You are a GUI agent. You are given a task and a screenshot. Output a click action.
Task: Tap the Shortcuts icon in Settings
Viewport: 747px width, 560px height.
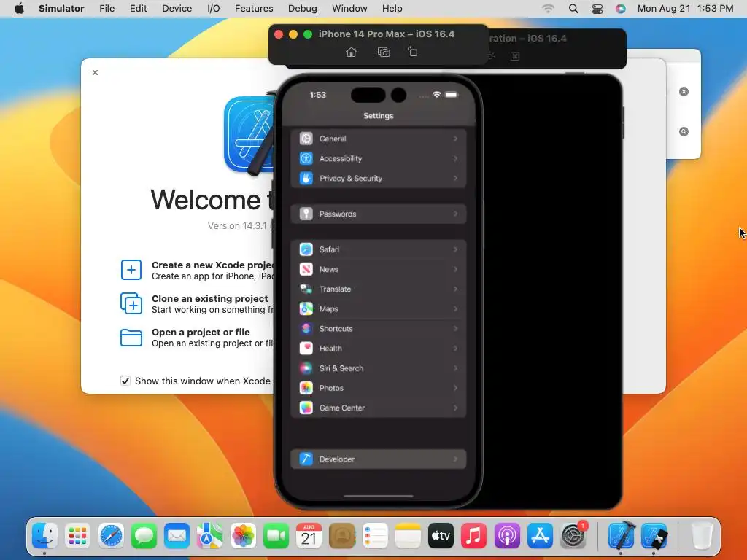tap(306, 329)
